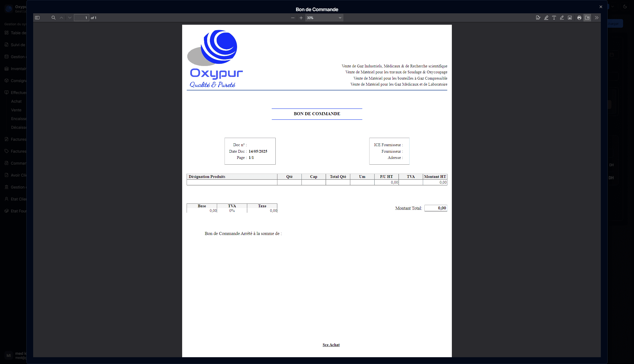634x364 pixels.
Task: Click the 0% TVA value cell
Action: click(x=232, y=211)
